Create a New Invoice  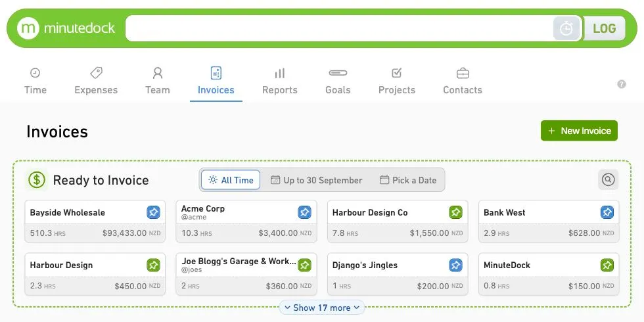pyautogui.click(x=579, y=131)
